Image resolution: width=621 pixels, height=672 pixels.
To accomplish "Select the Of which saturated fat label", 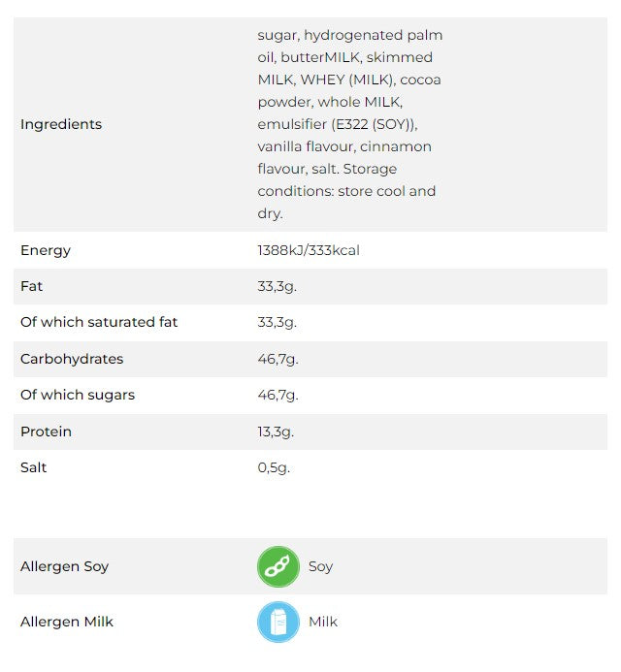I will [x=99, y=322].
